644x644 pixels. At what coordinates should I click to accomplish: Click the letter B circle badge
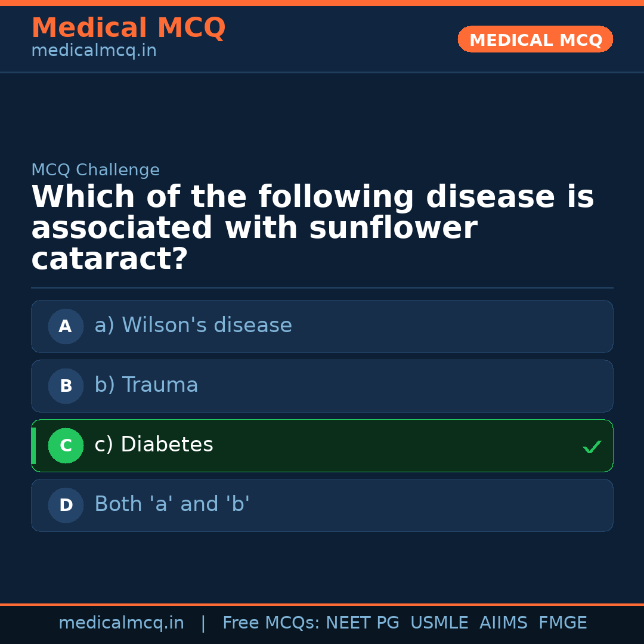(x=66, y=386)
